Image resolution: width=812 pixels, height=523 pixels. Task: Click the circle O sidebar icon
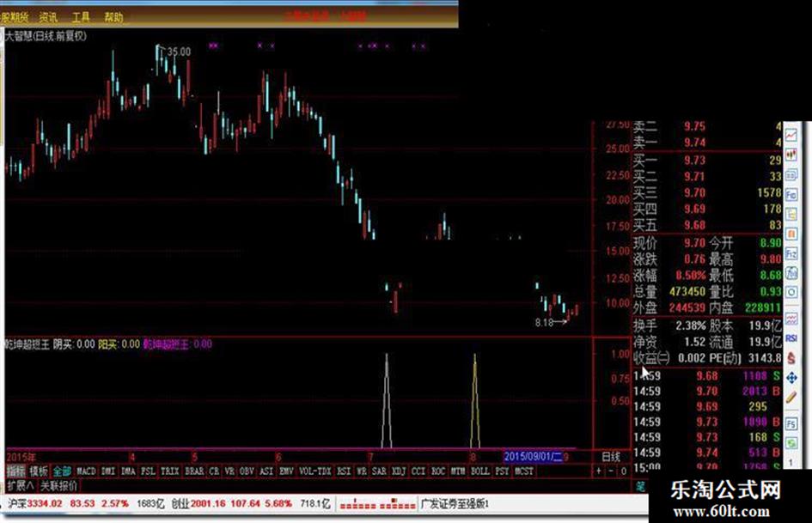791,293
